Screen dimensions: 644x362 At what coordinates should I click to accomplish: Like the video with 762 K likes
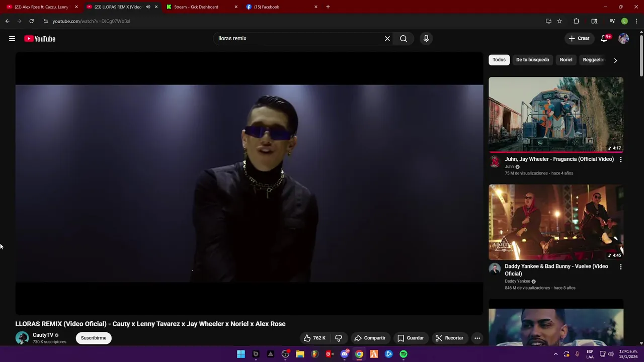pyautogui.click(x=314, y=338)
